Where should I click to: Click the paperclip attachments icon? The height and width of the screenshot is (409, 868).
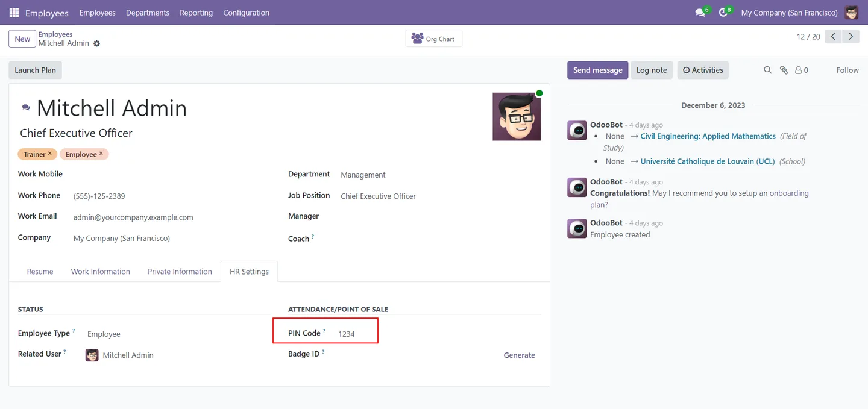coord(784,70)
